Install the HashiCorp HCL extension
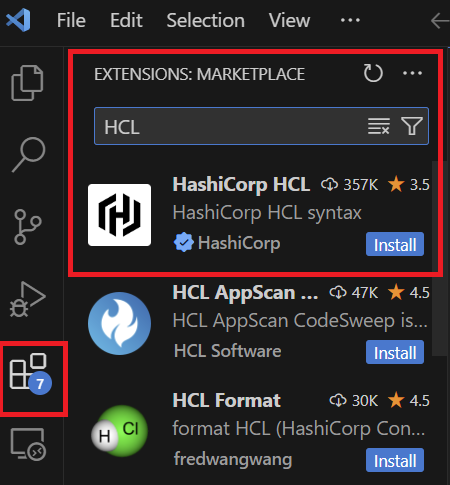This screenshot has width=450, height=485. pos(395,244)
